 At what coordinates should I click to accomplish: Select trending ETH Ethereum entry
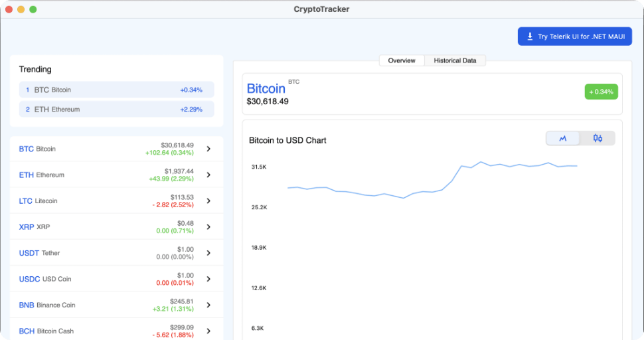coord(116,109)
